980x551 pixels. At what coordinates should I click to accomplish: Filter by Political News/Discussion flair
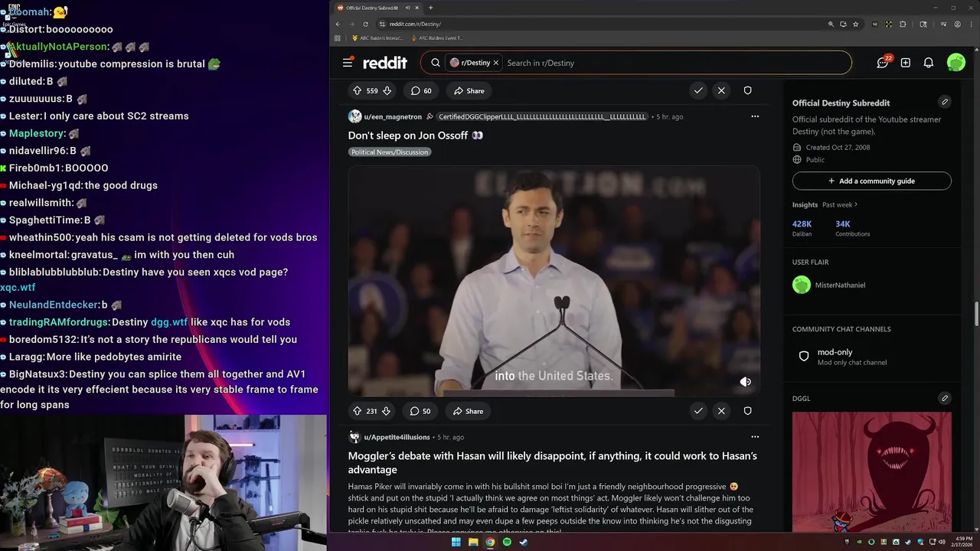pyautogui.click(x=390, y=152)
